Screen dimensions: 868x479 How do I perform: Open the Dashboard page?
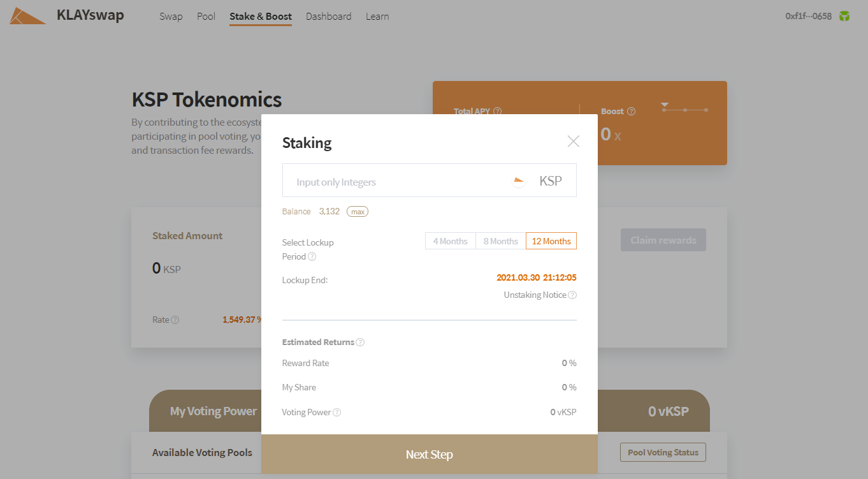[x=329, y=17]
